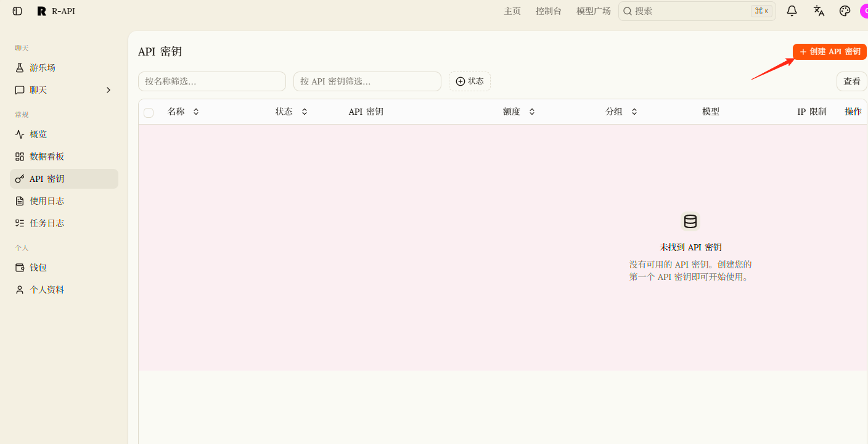This screenshot has width=868, height=444.
Task: Tick the select-all checkbox in table header
Action: click(149, 112)
